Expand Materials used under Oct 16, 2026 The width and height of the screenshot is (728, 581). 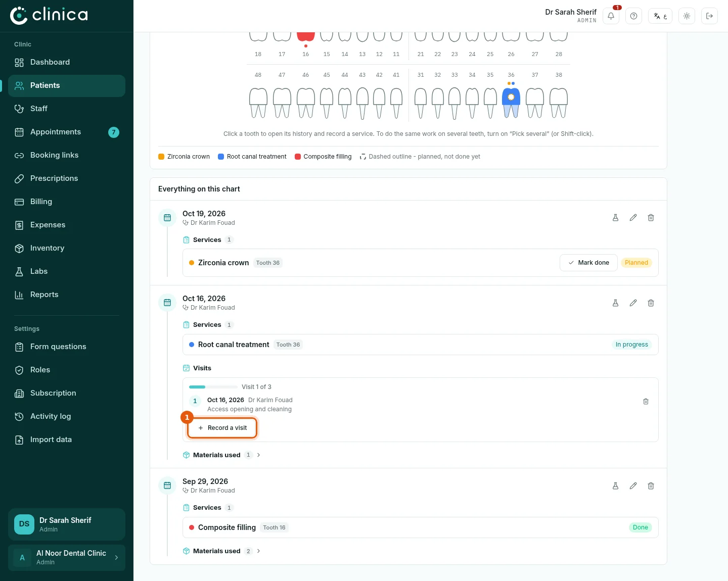tap(222, 455)
